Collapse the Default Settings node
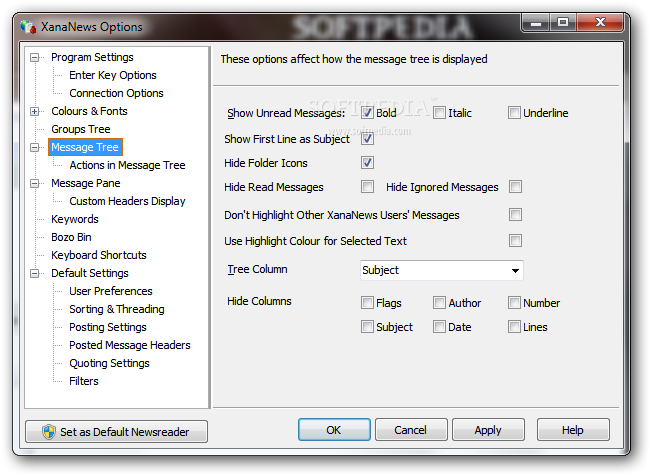651x476 pixels. pyautogui.click(x=34, y=273)
